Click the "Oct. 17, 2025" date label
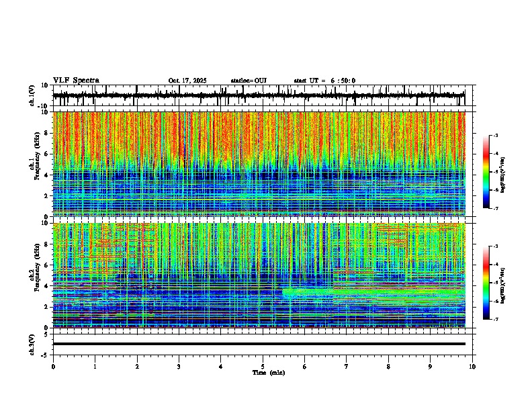This screenshot has width=532, height=411. tap(187, 81)
